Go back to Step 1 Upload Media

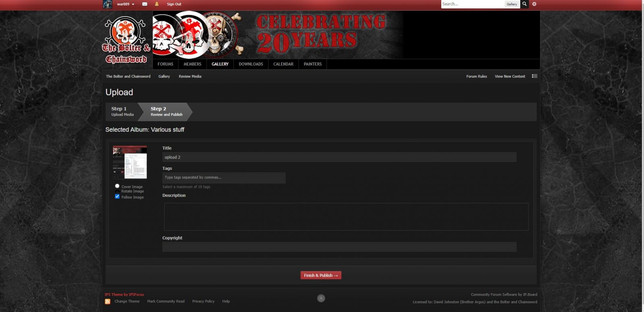pos(122,112)
